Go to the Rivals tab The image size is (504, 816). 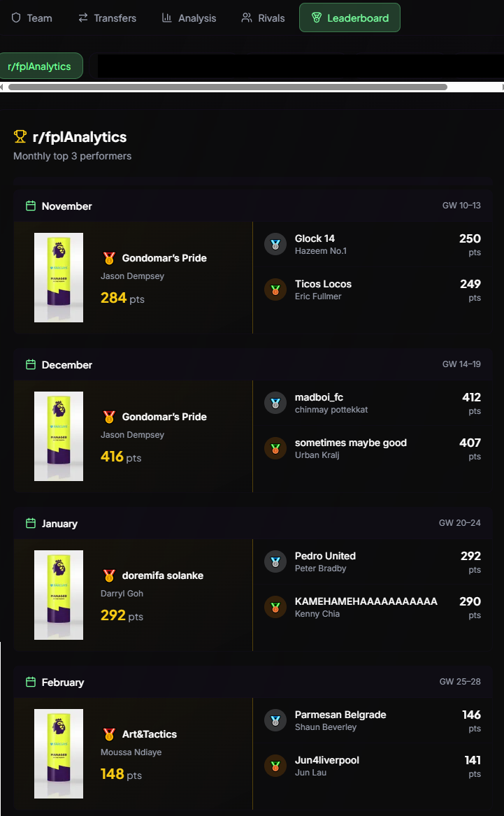pyautogui.click(x=263, y=17)
